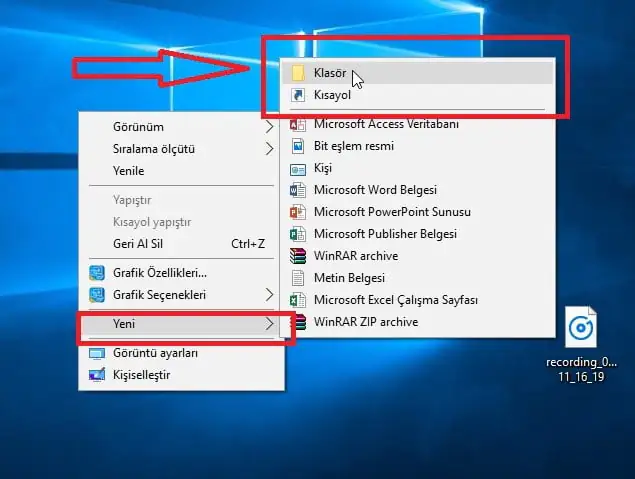Screen dimensions: 635x479
Task: Click the Grafik Seçenekleri Intel icon
Action: (x=97, y=295)
